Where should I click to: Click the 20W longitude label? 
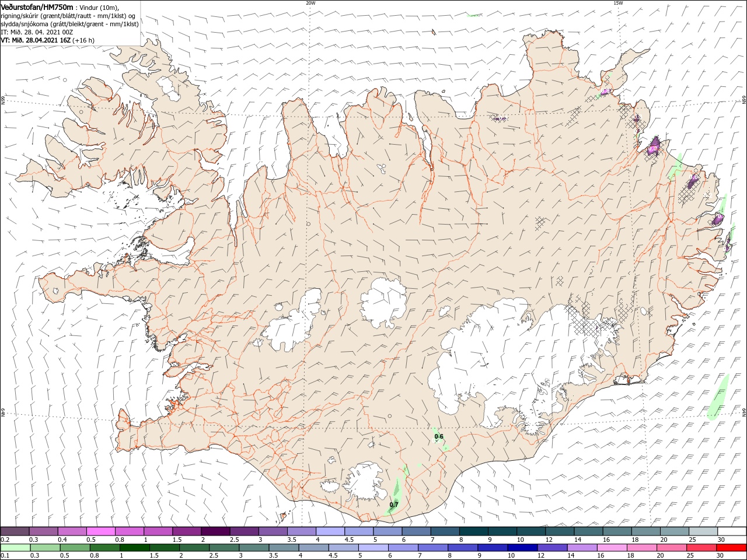click(x=310, y=3)
